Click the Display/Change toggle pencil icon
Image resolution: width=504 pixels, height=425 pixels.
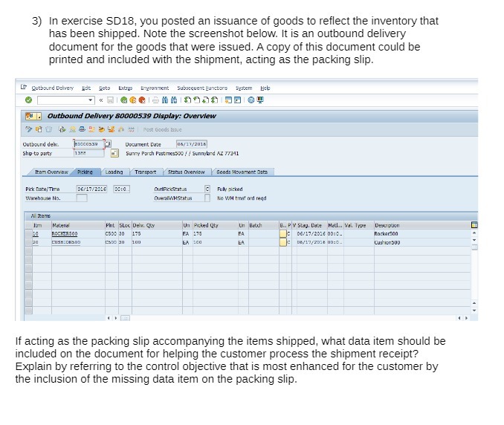[x=28, y=129]
